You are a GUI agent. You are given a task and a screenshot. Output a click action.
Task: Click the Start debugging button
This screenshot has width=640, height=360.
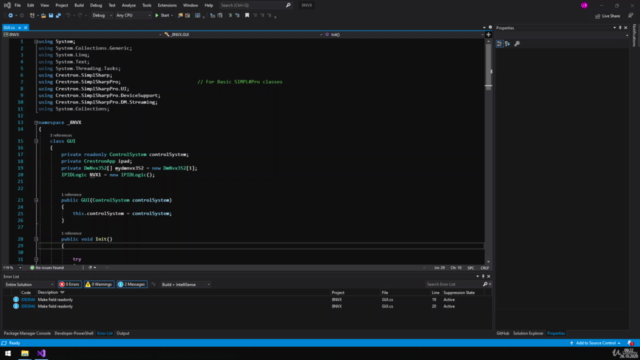click(x=162, y=16)
